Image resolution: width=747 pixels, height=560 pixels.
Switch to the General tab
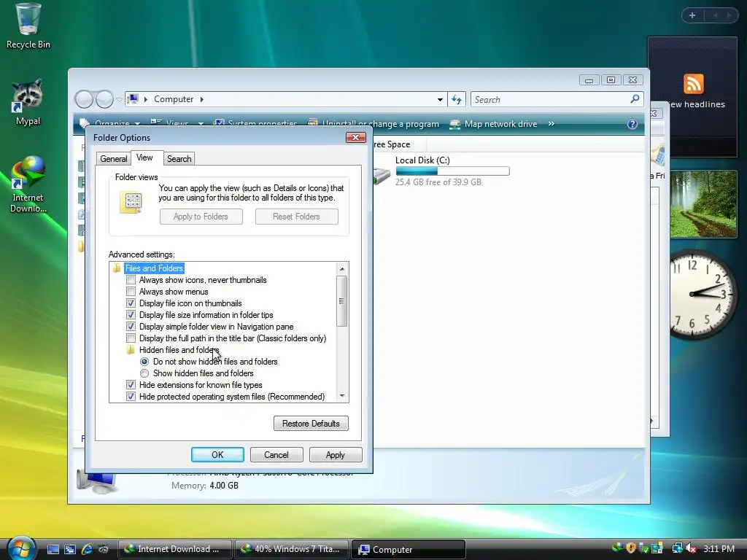coord(113,158)
